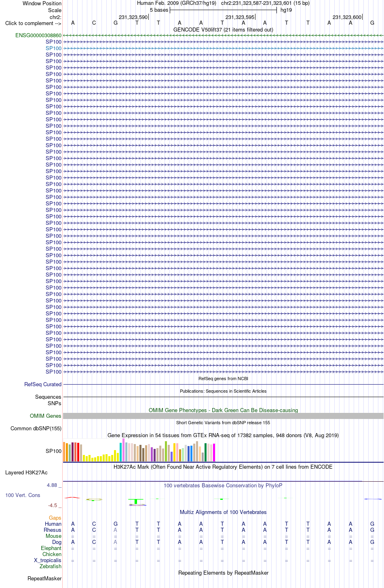Click base C in the complement row
This screenshot has width=384, height=588.
[94, 23]
